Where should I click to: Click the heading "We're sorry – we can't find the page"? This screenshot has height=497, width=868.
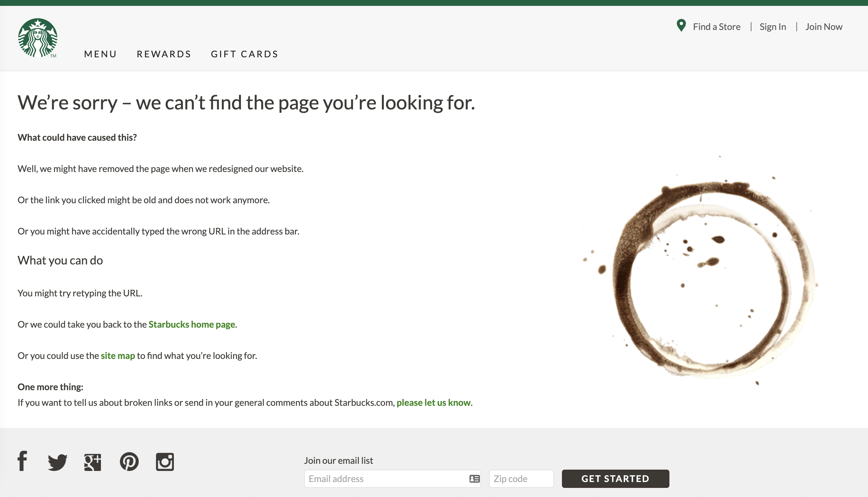[246, 102]
